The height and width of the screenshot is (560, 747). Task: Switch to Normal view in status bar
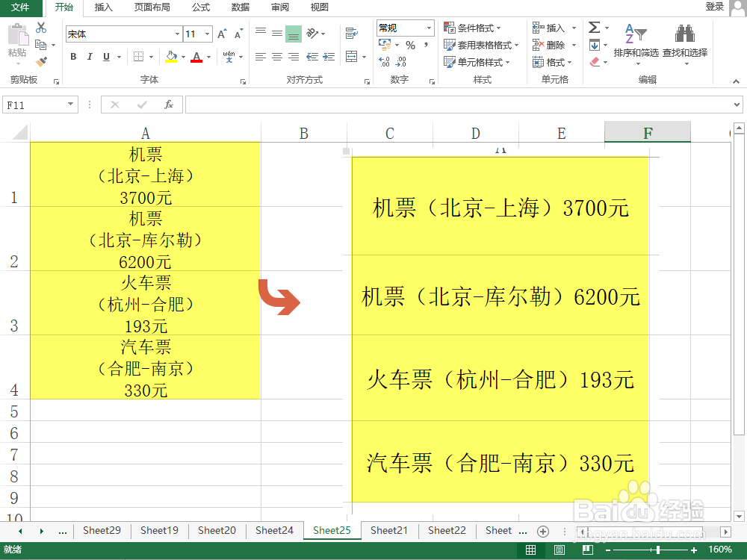pyautogui.click(x=530, y=550)
